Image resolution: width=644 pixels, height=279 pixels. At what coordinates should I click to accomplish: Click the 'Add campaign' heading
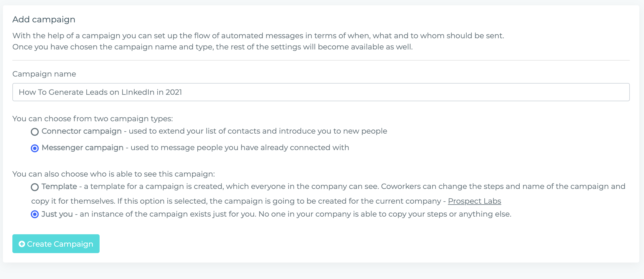[x=44, y=19]
